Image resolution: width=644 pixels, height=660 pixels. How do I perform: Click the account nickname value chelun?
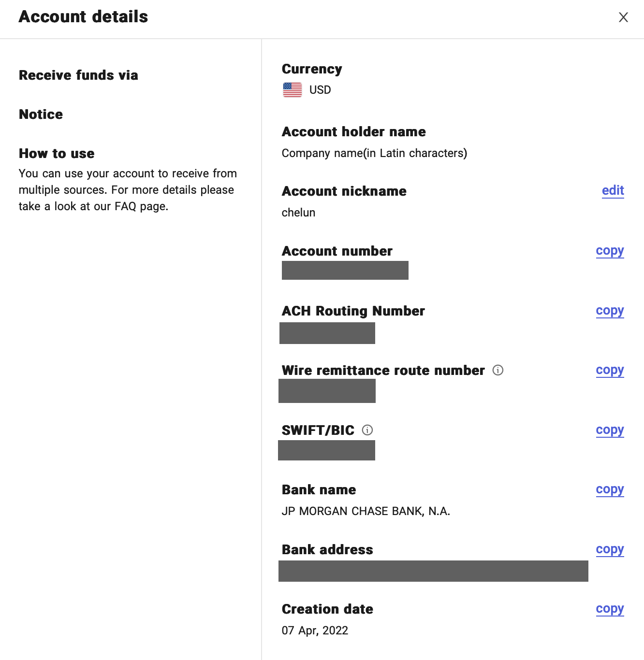coord(298,213)
